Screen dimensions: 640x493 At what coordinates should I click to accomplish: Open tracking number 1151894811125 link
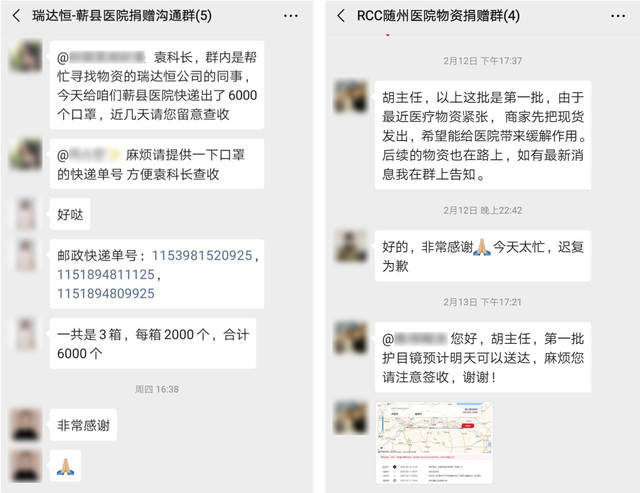click(106, 275)
